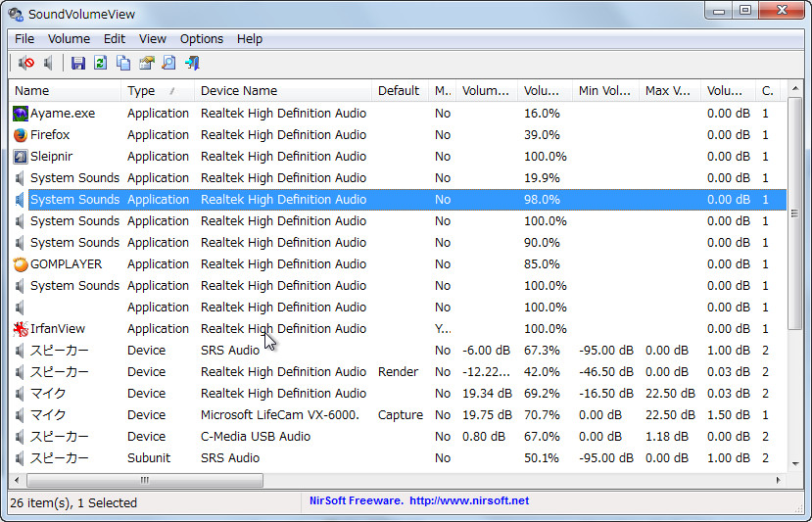Screen dimensions: 812x522
Task: Sort by the Default column header
Action: 401,91
